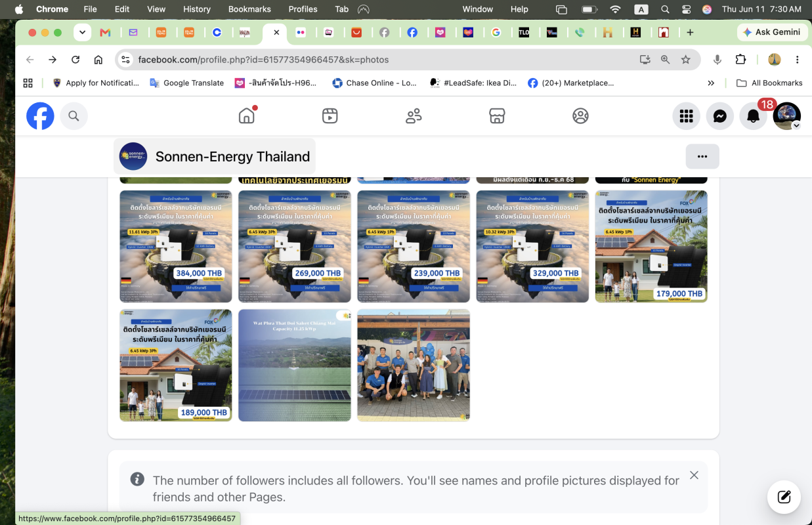Open the 269,000 THB solar photo
This screenshot has height=525, width=812.
point(295,246)
